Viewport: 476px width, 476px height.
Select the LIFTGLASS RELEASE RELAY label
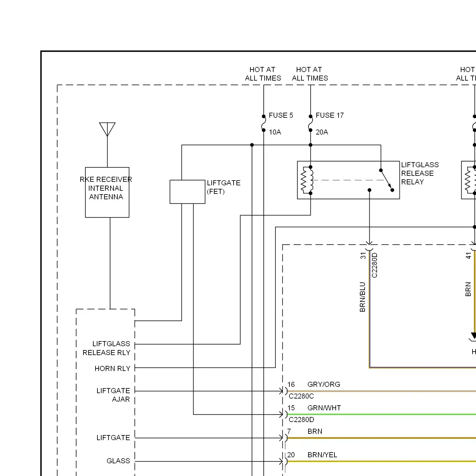(x=420, y=173)
